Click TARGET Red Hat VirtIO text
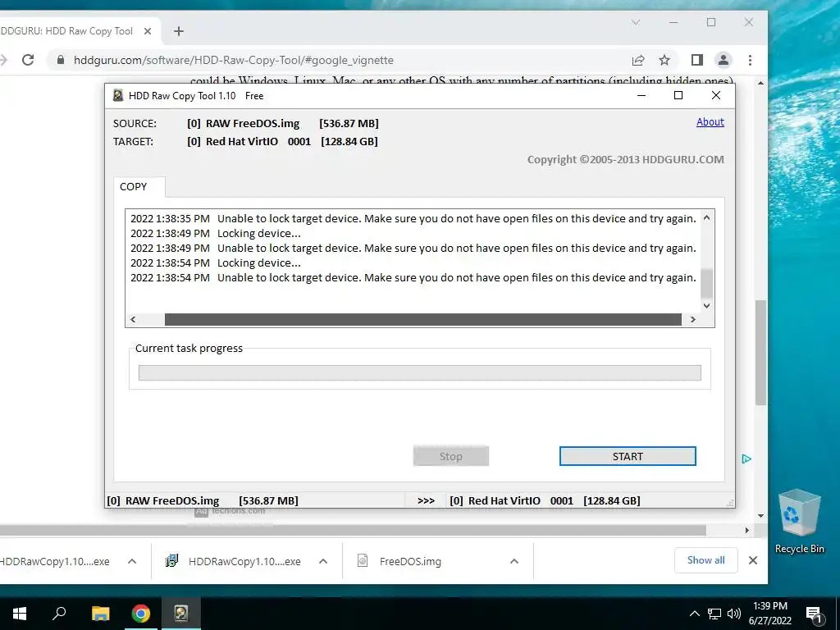 tap(242, 141)
